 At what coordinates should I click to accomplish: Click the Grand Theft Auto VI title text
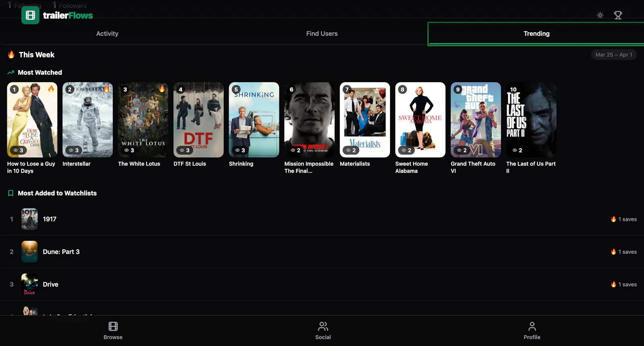(473, 167)
